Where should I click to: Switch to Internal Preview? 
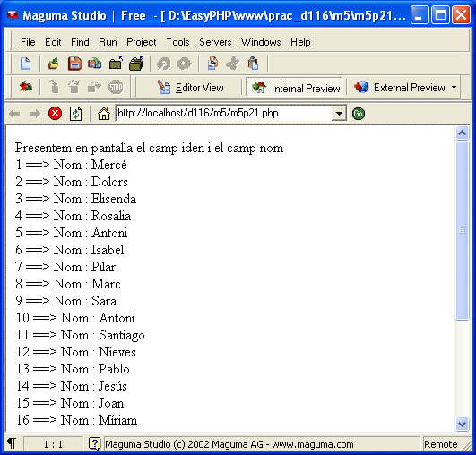pyautogui.click(x=295, y=88)
